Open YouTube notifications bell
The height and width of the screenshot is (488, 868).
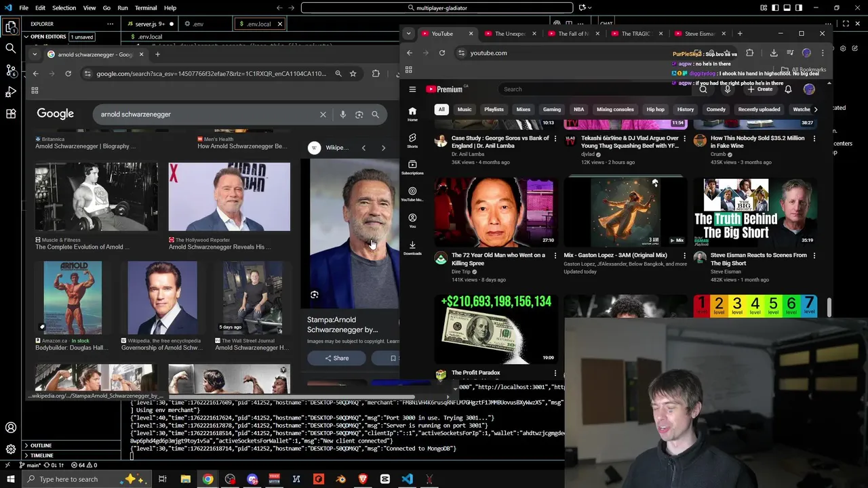[788, 89]
